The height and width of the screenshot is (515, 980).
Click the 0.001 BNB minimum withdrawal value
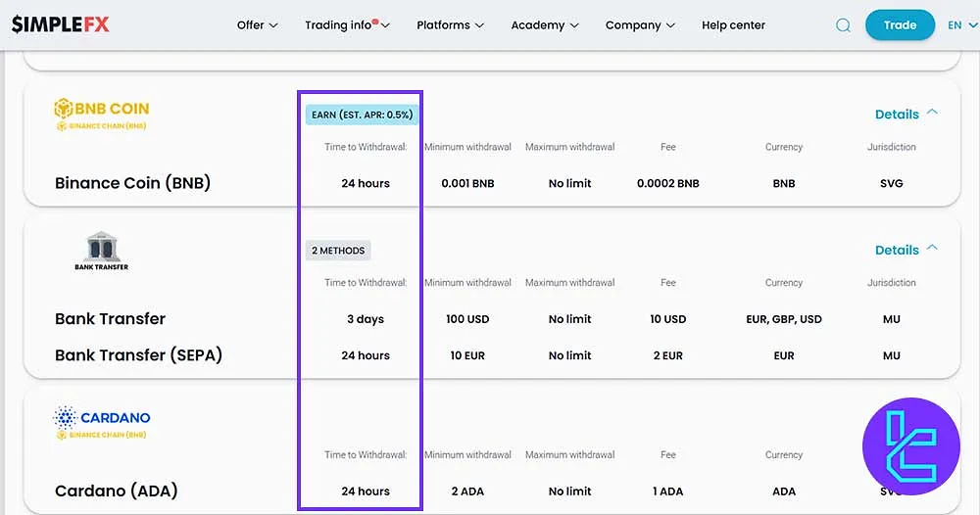click(467, 183)
